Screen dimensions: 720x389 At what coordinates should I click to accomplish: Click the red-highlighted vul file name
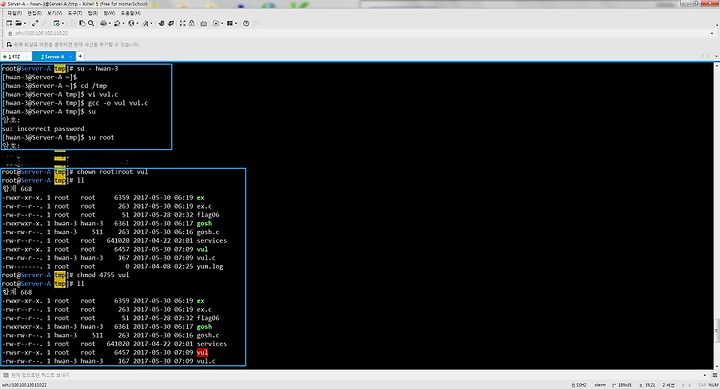click(x=202, y=353)
